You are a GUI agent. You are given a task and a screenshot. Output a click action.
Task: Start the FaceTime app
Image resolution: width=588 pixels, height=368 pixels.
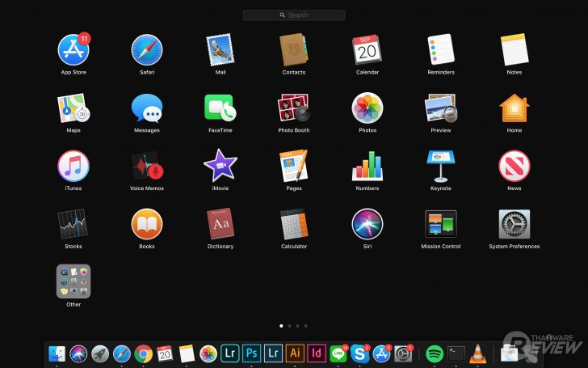(220, 108)
